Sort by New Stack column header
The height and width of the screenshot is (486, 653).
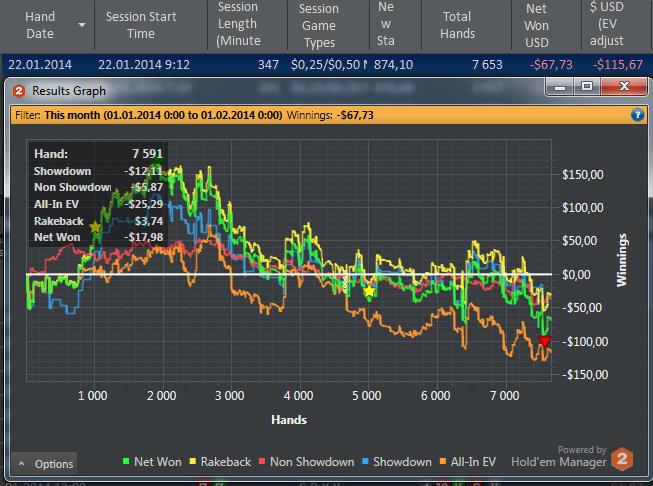(386, 24)
